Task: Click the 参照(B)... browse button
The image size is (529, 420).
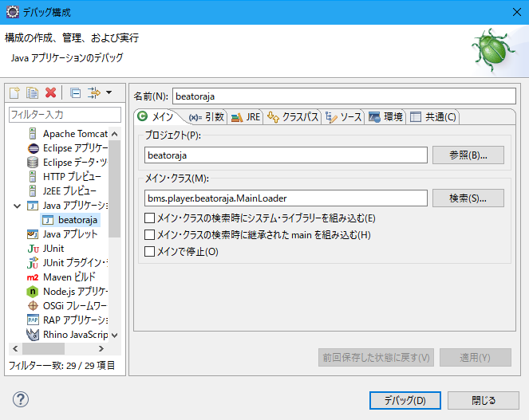Action: [468, 155]
